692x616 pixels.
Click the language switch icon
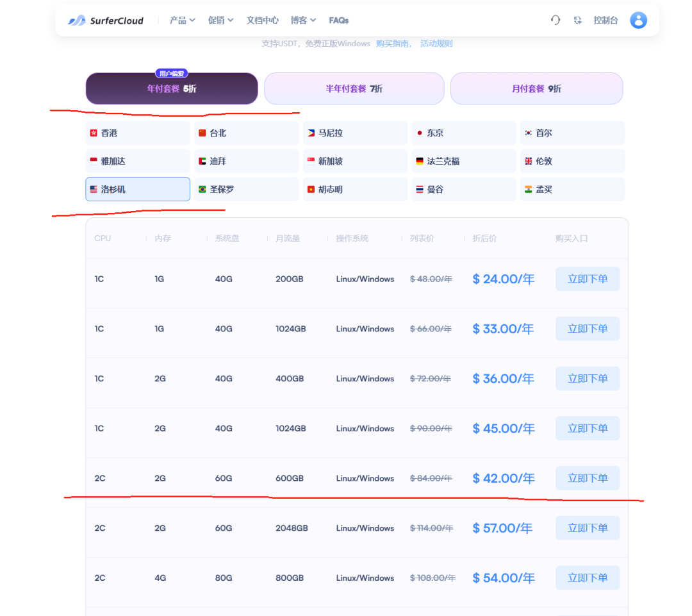coord(578,21)
